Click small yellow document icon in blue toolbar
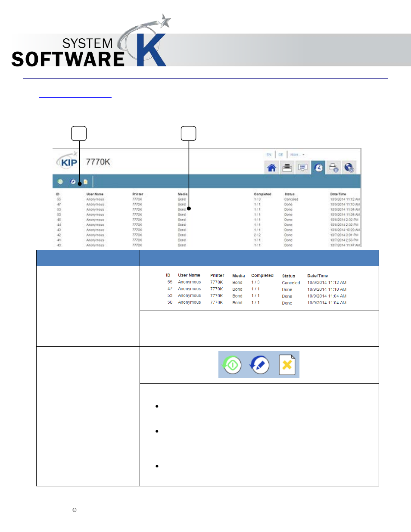The image size is (411, 532). click(x=85, y=182)
